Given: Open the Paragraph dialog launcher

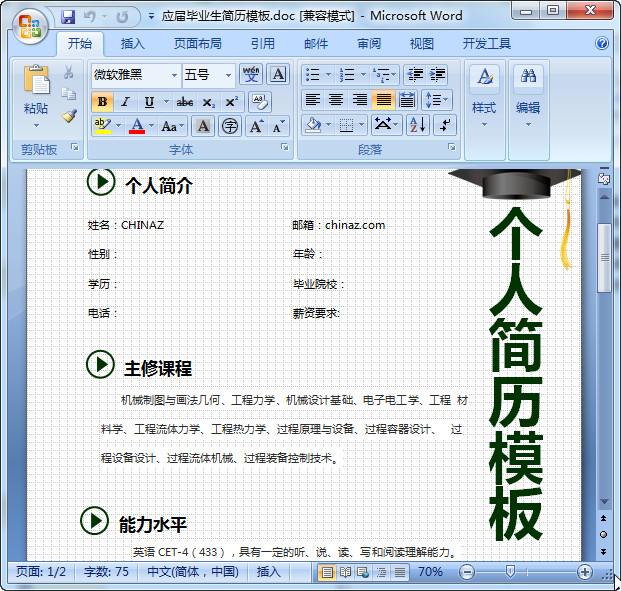Looking at the screenshot, I should point(451,147).
